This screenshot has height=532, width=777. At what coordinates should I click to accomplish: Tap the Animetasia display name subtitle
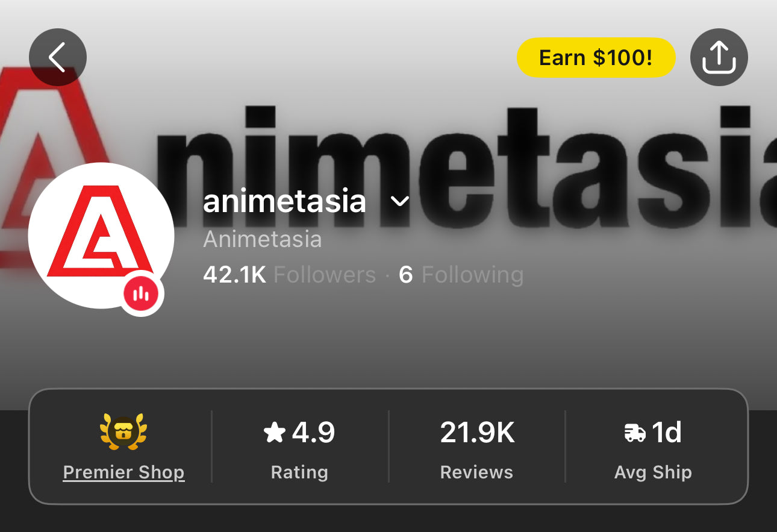pyautogui.click(x=263, y=239)
